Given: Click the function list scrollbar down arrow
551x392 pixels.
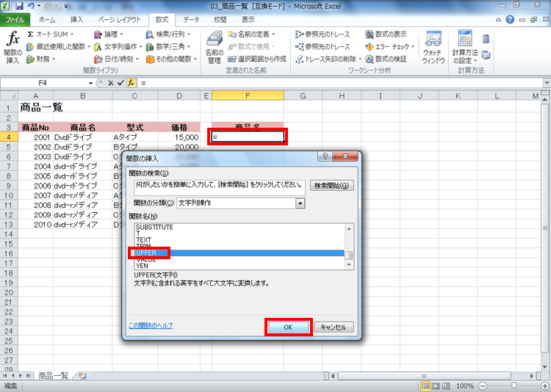Looking at the screenshot, I should [349, 265].
